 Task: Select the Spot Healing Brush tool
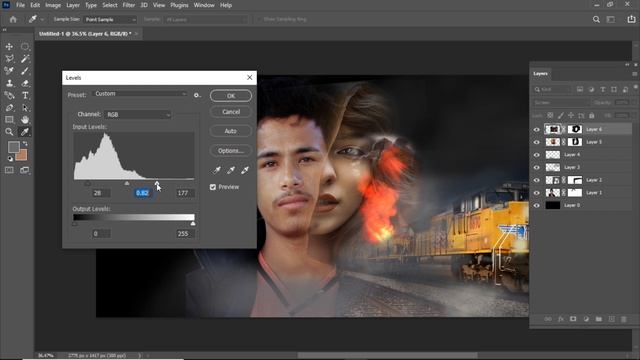point(9,71)
